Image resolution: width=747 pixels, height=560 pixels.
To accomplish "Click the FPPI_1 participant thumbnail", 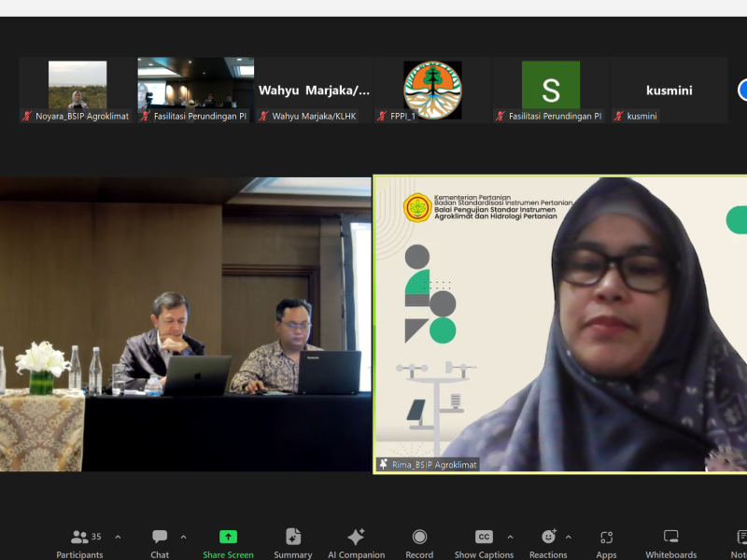I will point(432,90).
